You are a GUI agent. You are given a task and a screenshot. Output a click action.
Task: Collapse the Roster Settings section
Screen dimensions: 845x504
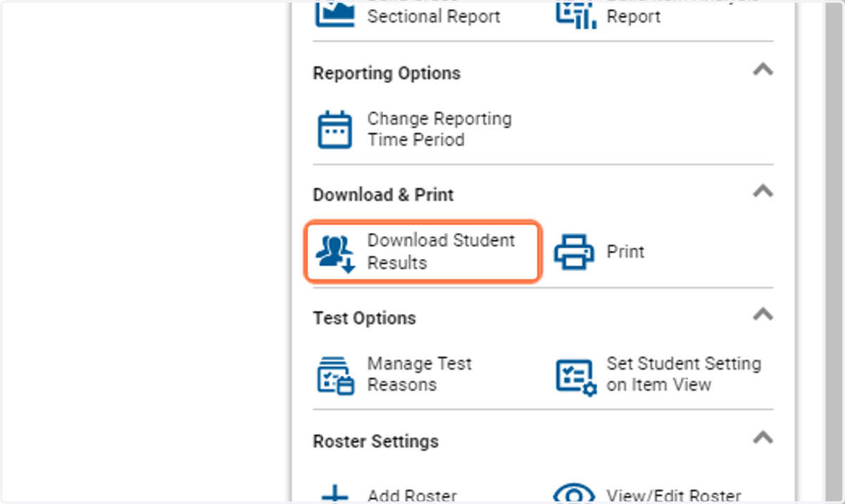click(763, 437)
